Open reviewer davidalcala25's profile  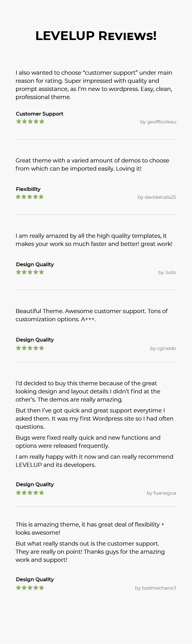tap(160, 197)
